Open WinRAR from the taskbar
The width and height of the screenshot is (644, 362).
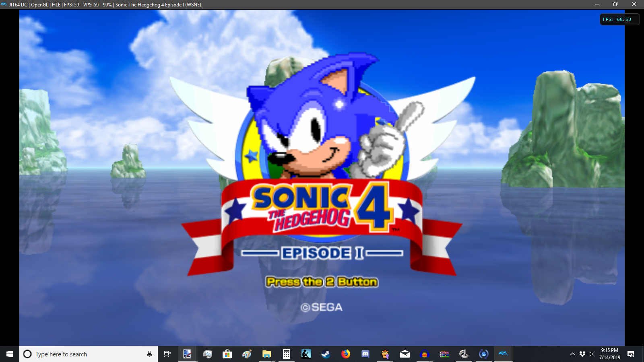tap(444, 354)
